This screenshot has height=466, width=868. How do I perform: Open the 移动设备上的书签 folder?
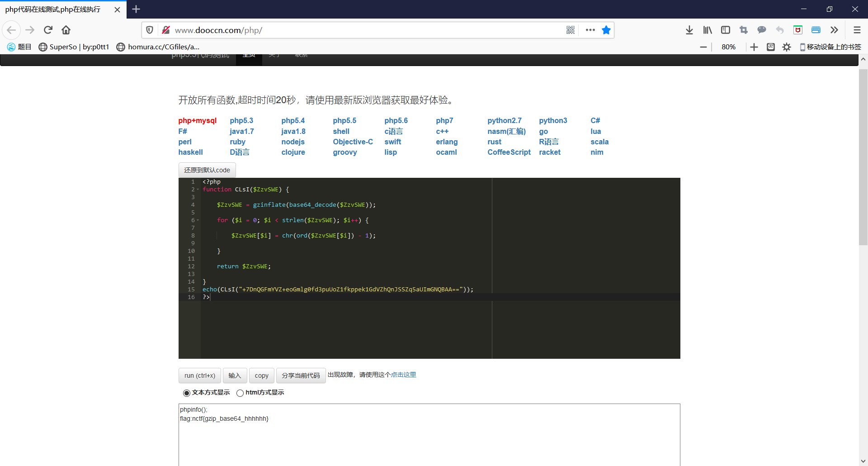[830, 47]
